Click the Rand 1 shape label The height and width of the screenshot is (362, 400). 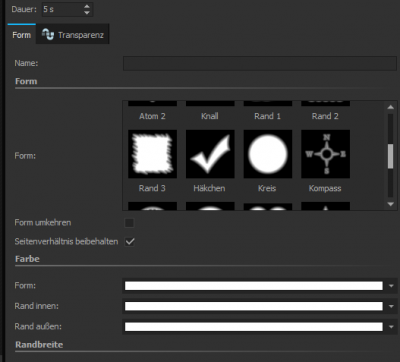(x=268, y=116)
